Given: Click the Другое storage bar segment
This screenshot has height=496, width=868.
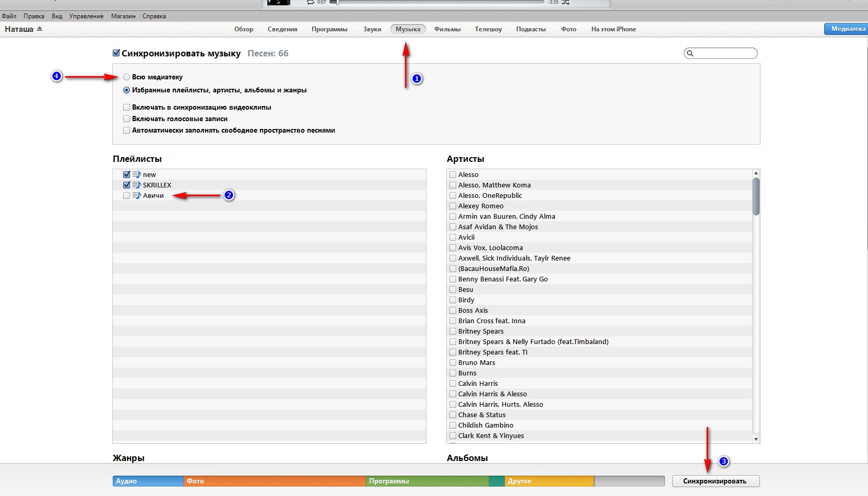Looking at the screenshot, I should tap(550, 481).
